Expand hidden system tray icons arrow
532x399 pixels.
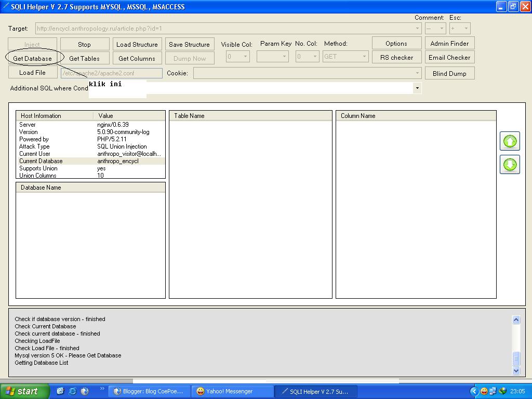474,391
